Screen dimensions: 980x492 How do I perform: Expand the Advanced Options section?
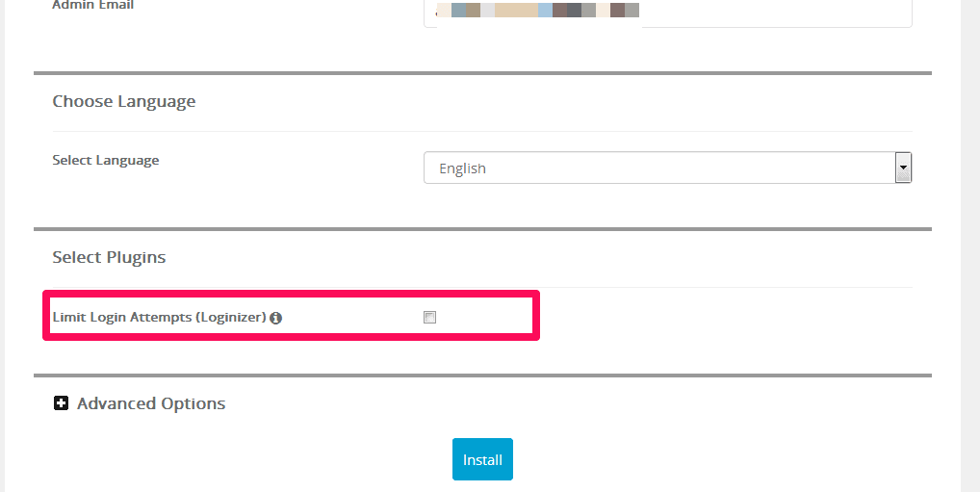pyautogui.click(x=150, y=403)
